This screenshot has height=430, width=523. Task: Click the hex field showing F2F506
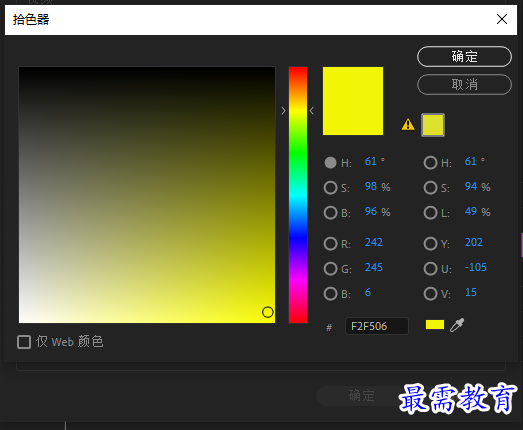(377, 326)
